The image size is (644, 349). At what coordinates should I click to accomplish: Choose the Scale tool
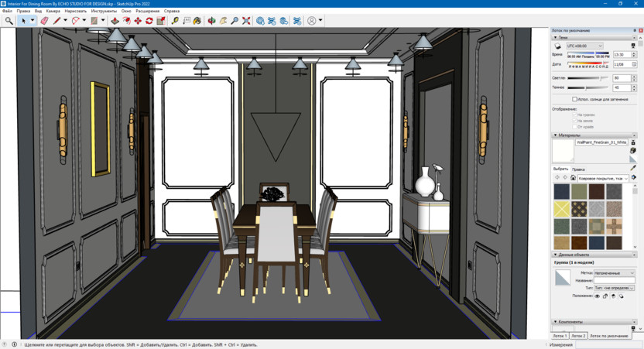[x=161, y=21]
